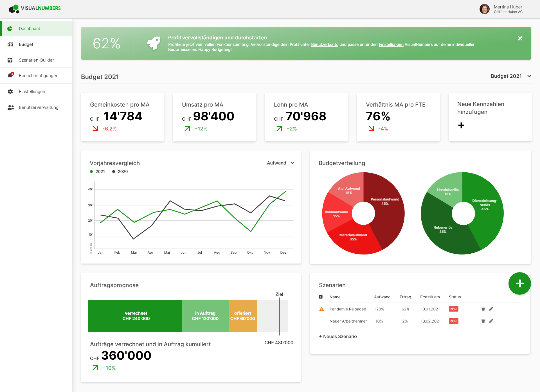Toggle the 2021 legend series

click(98, 172)
